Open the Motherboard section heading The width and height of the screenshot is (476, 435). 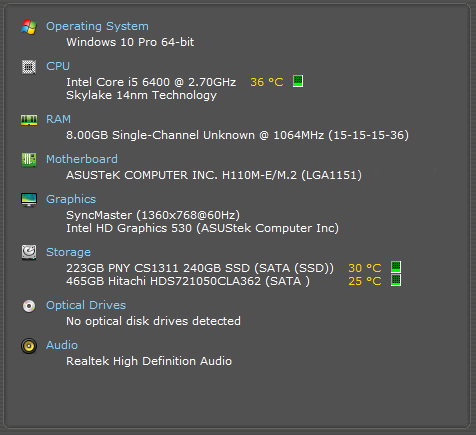[x=82, y=159]
